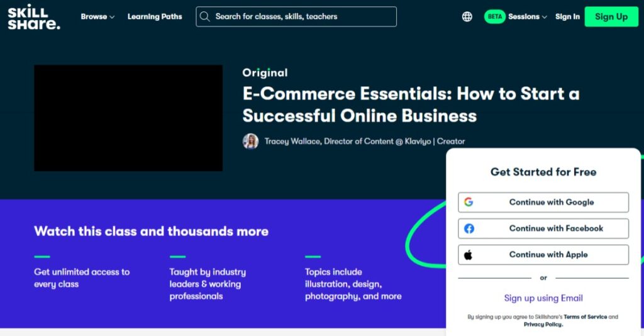Focus the class search input field
Screen dimensions: 644x336
(296, 16)
